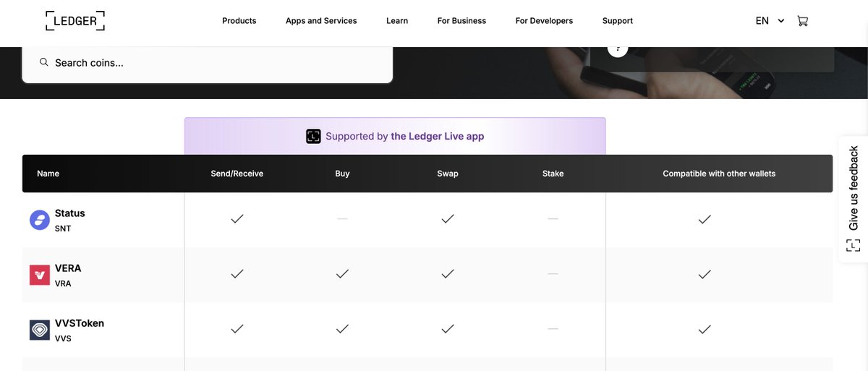Open the For Developers menu

click(x=544, y=21)
